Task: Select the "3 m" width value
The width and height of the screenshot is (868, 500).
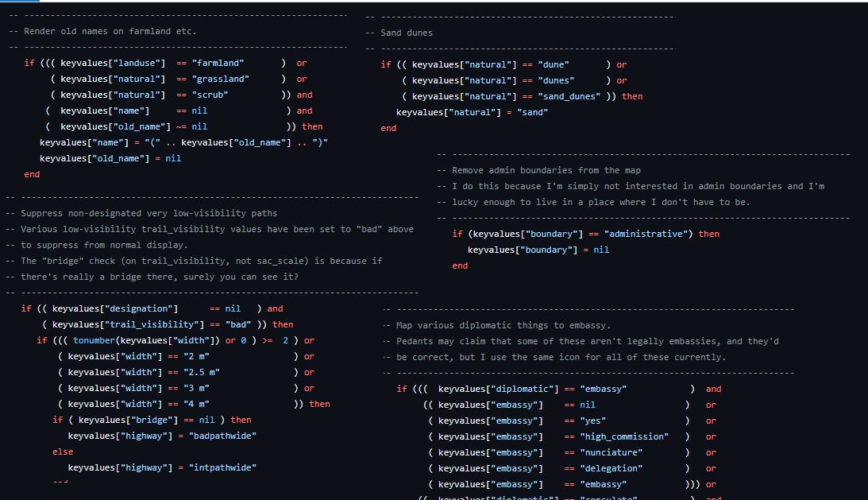Action: pyautogui.click(x=196, y=389)
